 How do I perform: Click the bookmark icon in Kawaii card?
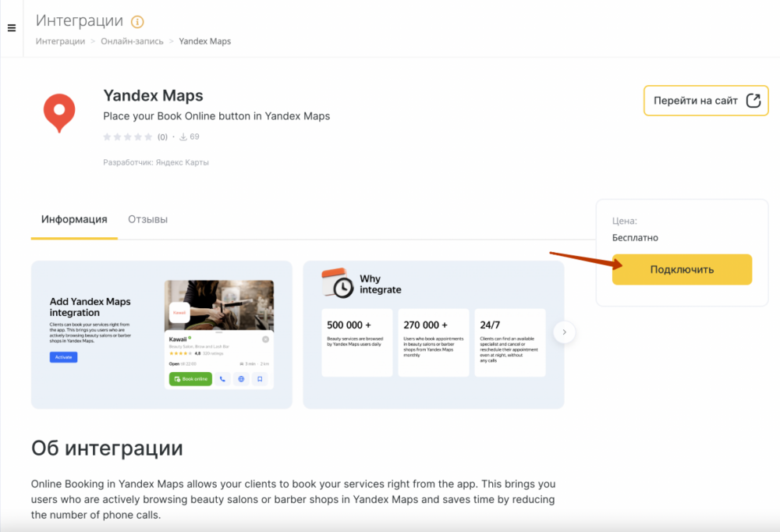(x=261, y=379)
